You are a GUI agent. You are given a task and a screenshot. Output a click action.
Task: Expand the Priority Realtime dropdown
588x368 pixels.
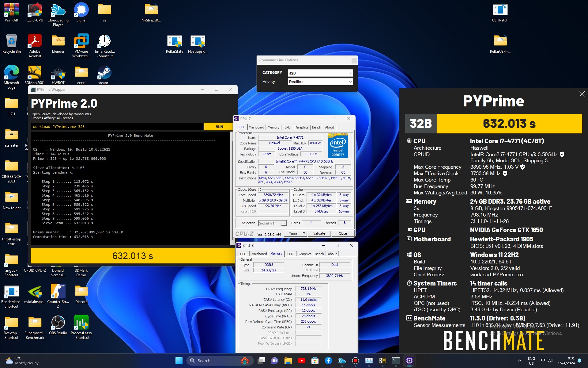click(320, 82)
